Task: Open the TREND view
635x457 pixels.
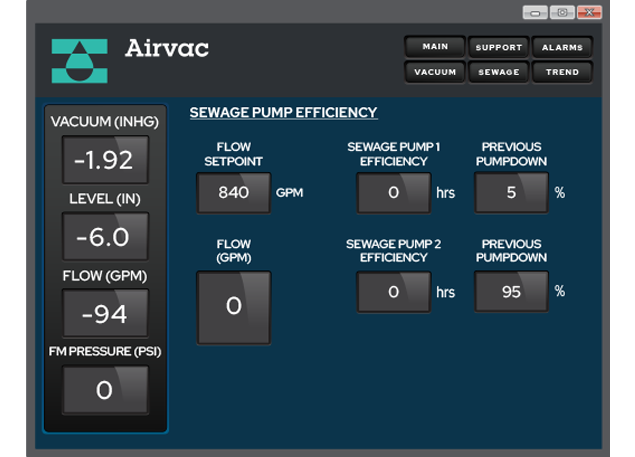Action: pyautogui.click(x=562, y=72)
